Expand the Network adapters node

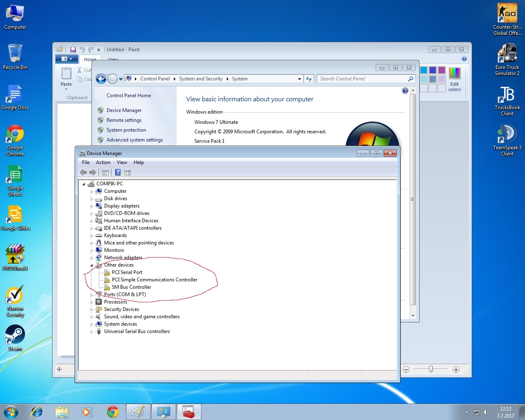pos(91,258)
